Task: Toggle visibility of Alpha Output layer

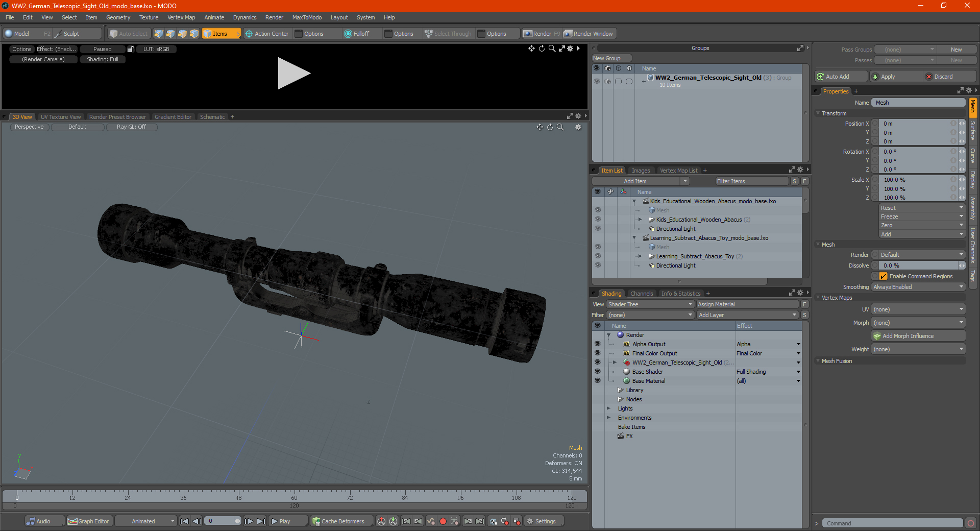Action: point(597,344)
